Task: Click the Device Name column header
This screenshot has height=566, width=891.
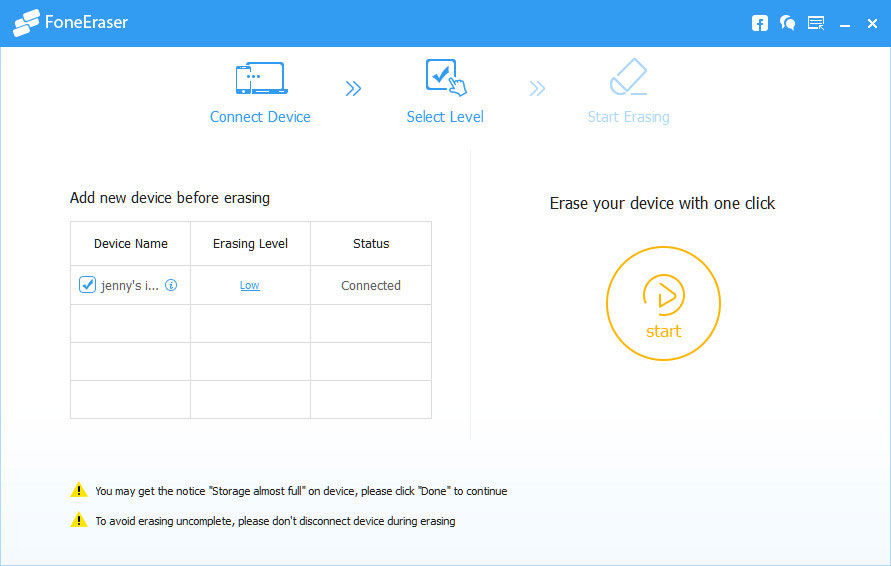Action: [x=131, y=244]
